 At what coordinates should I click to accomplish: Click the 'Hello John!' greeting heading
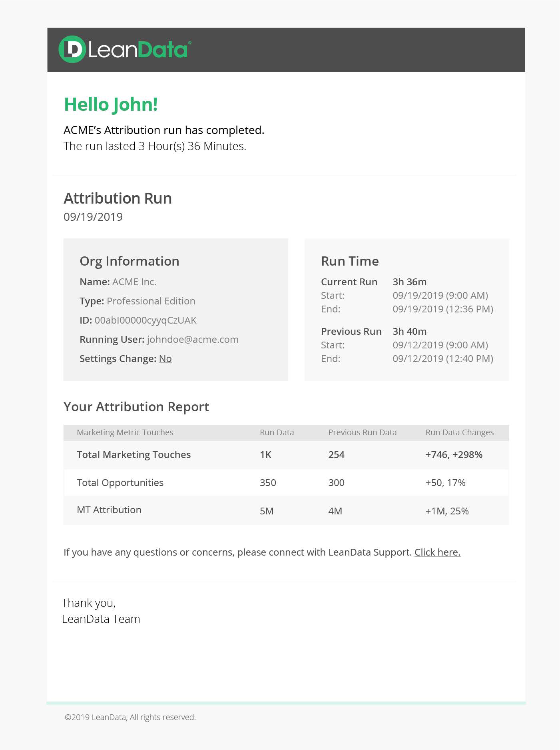click(x=111, y=105)
